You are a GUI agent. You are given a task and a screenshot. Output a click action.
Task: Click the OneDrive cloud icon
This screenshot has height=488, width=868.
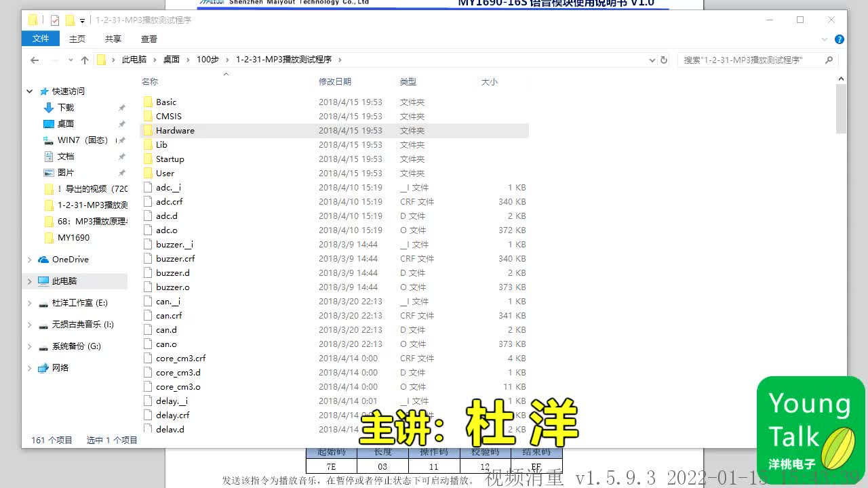point(43,260)
